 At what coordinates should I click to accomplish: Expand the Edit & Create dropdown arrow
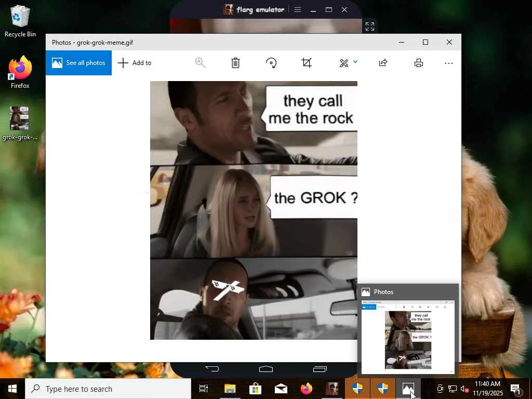[x=355, y=62]
